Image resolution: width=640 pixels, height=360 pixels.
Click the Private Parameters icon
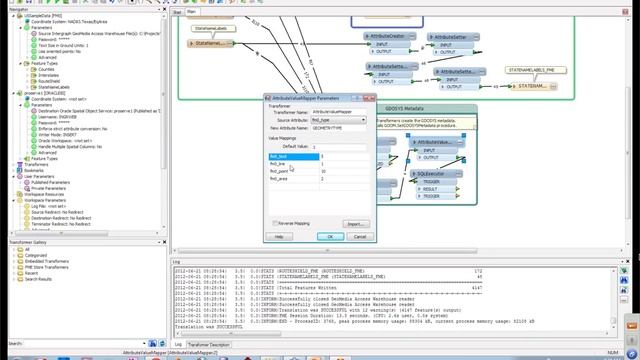[27, 189]
